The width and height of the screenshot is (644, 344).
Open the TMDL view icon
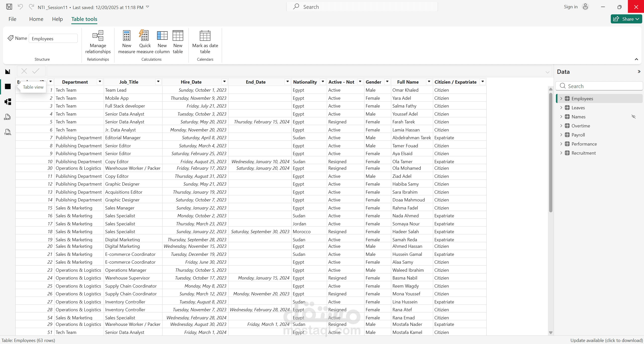click(8, 132)
